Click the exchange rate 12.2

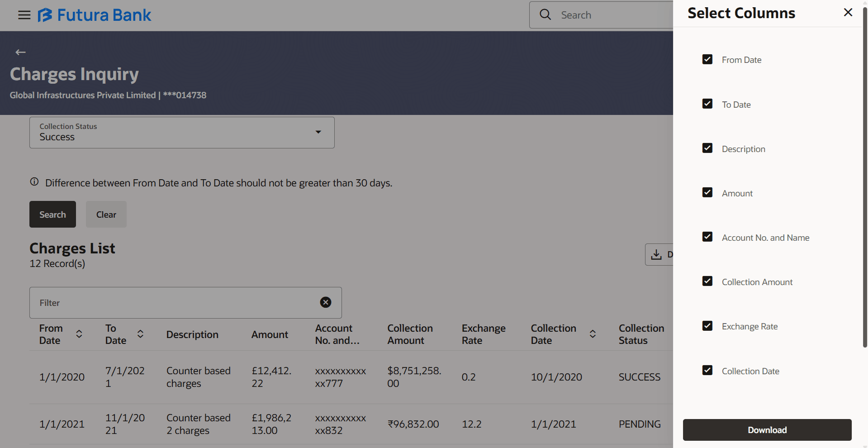click(x=472, y=424)
